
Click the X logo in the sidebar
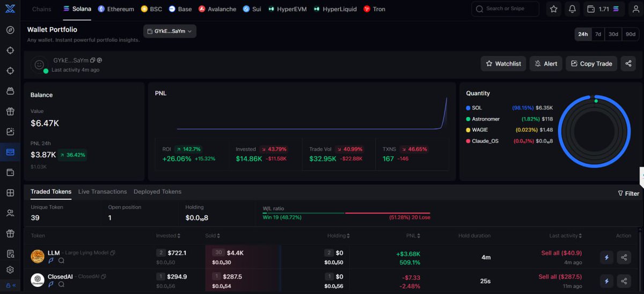tap(10, 9)
